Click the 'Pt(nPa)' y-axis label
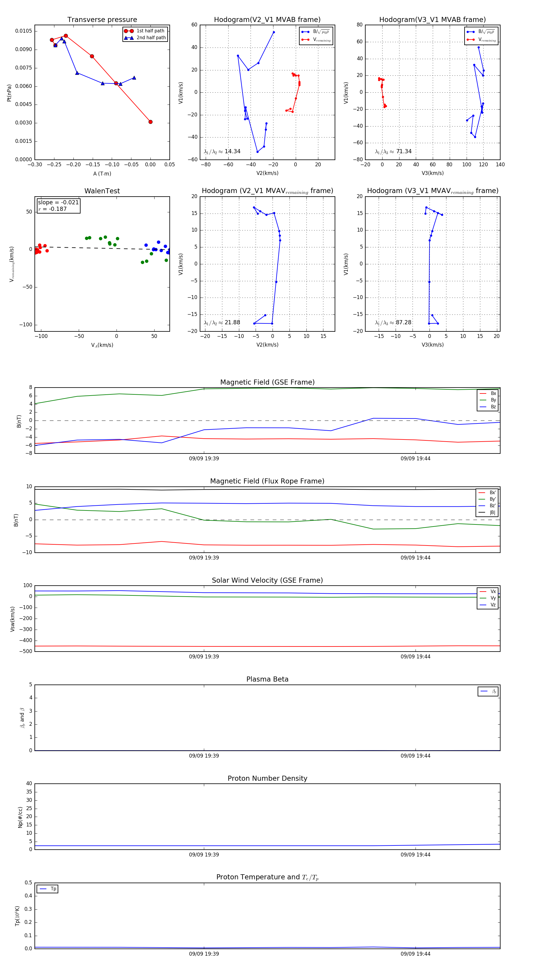The image size is (535, 980). [9, 92]
